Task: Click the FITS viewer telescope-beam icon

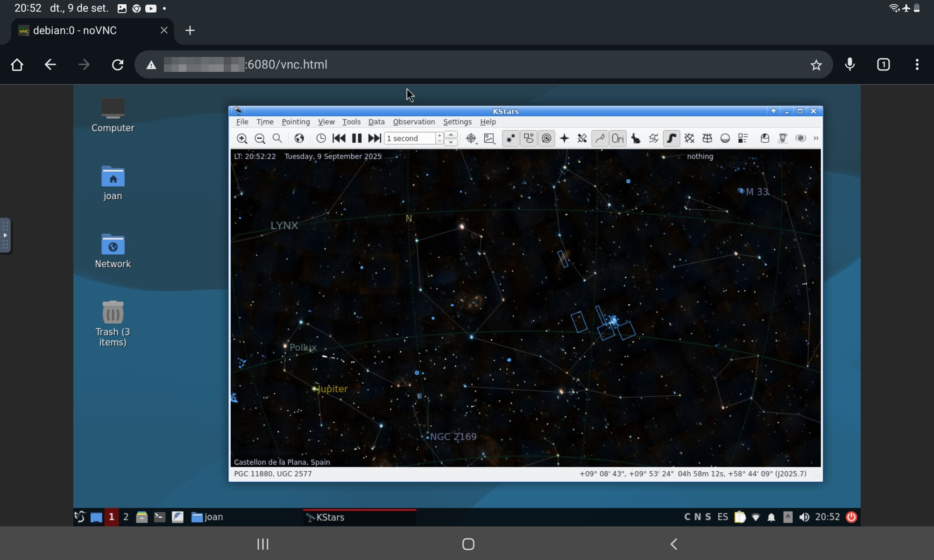Action: click(783, 138)
